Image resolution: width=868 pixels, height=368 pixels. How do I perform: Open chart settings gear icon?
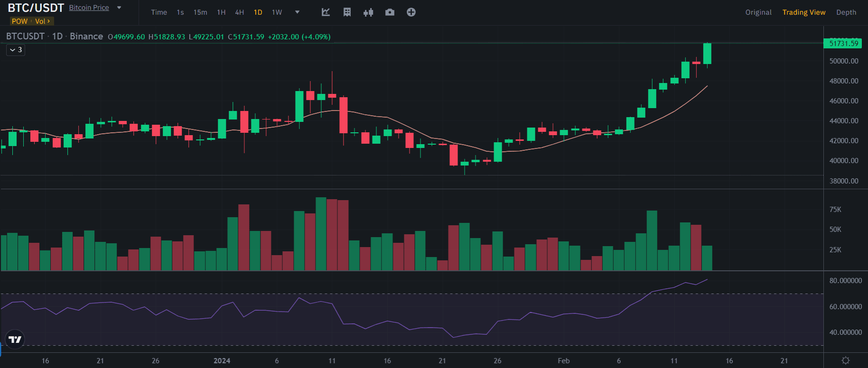coord(845,360)
